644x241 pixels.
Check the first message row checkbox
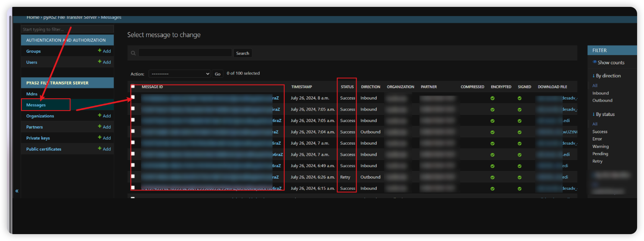[x=133, y=97]
